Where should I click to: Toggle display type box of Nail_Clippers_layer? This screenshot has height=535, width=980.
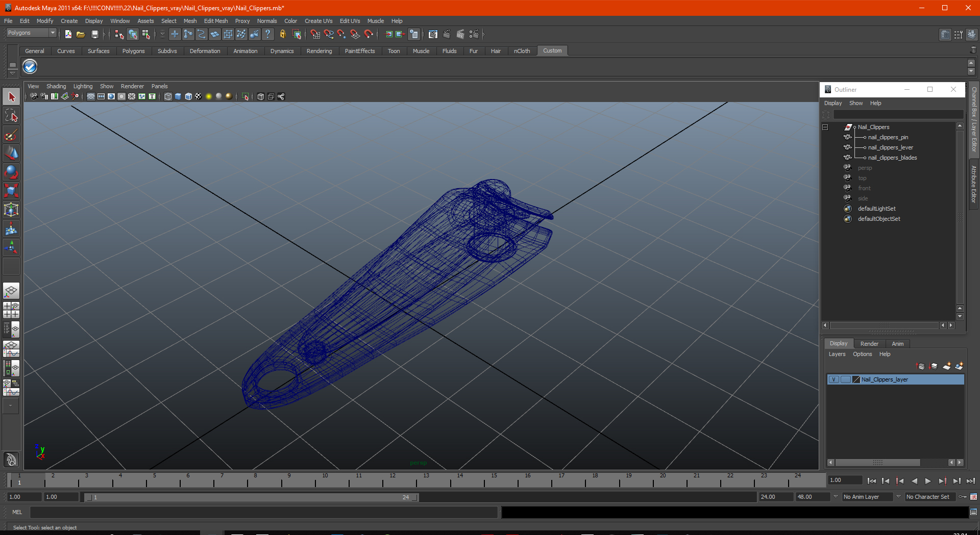pyautogui.click(x=845, y=379)
